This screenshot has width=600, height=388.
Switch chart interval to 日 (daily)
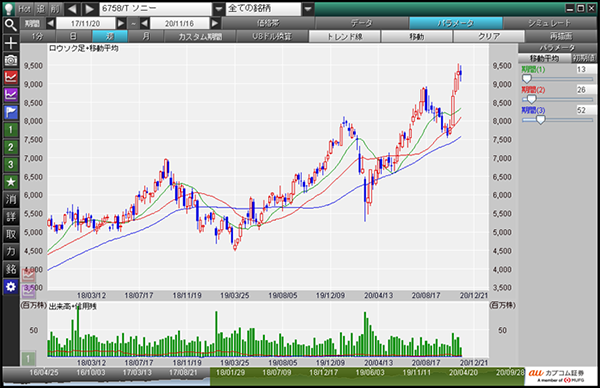(x=73, y=36)
